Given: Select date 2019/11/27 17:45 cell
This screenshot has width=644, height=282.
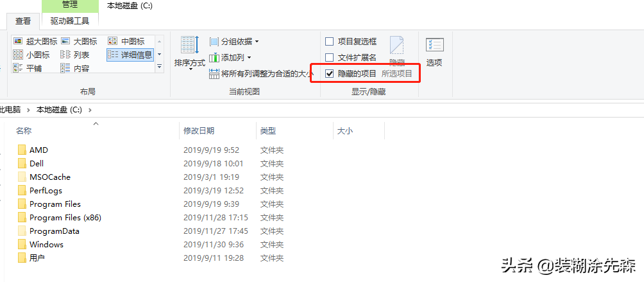Looking at the screenshot, I should coord(216,231).
